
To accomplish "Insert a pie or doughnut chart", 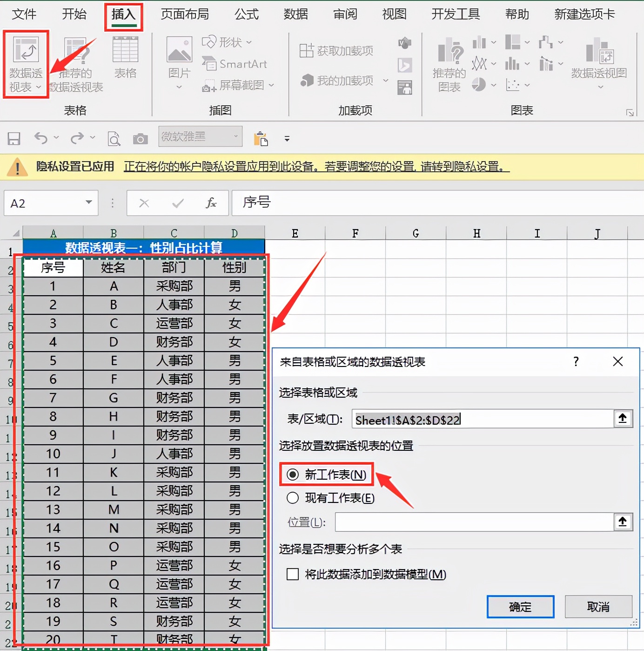I will click(x=479, y=84).
